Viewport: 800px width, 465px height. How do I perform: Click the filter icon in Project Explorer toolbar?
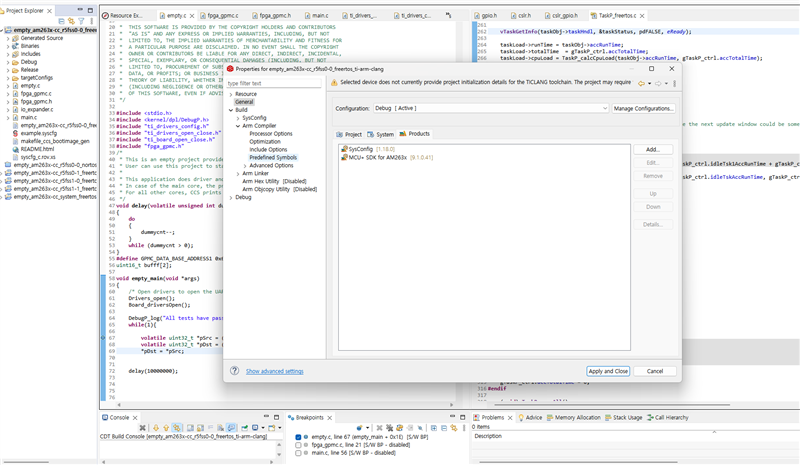[x=81, y=20]
